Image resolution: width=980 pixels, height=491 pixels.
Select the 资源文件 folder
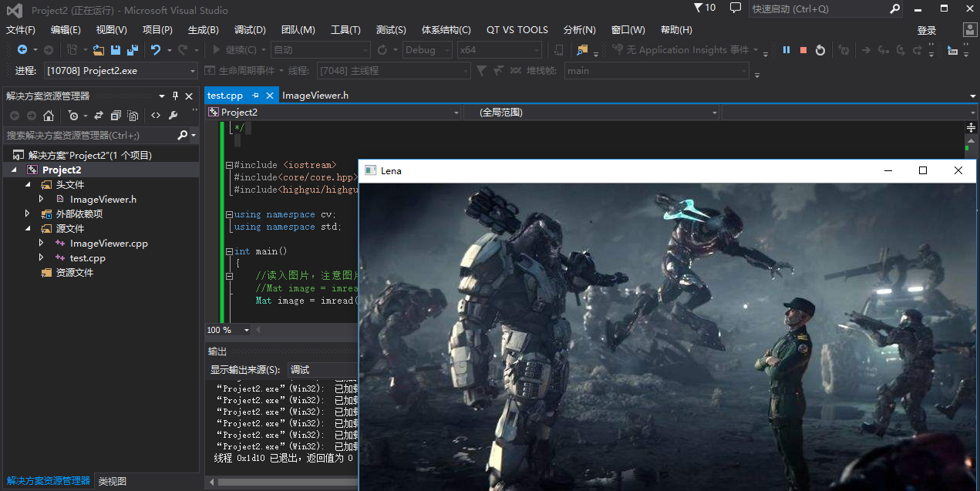pos(75,272)
